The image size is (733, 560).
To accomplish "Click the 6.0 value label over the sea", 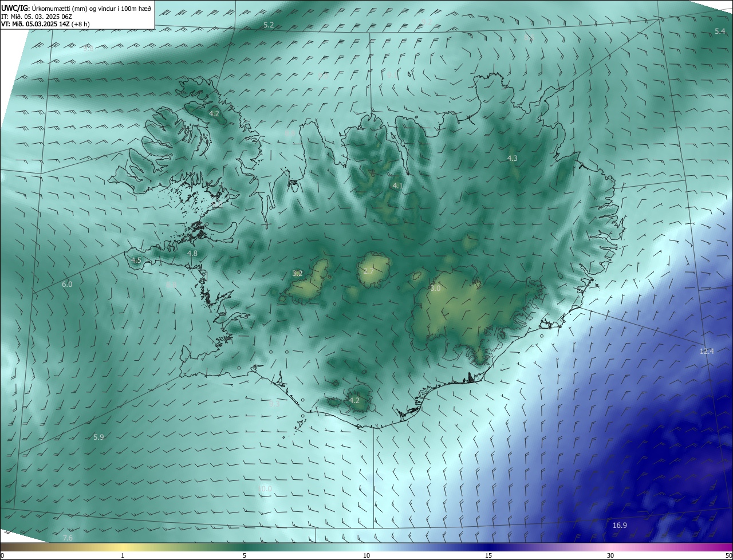I will [67, 284].
